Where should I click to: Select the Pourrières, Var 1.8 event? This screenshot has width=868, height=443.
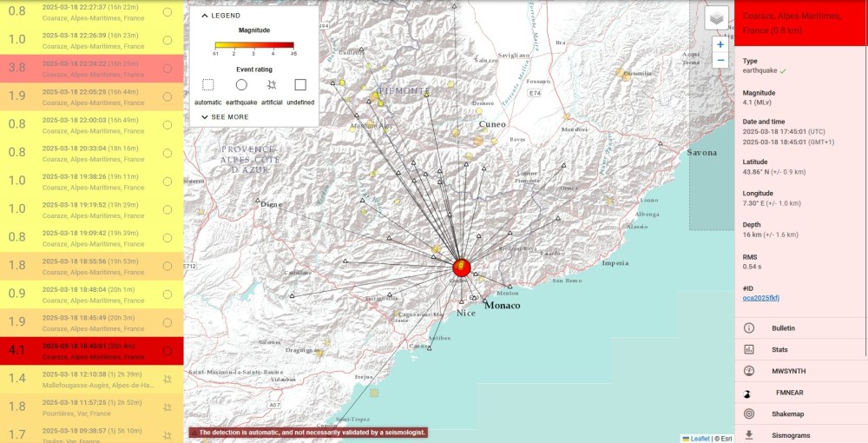point(91,407)
